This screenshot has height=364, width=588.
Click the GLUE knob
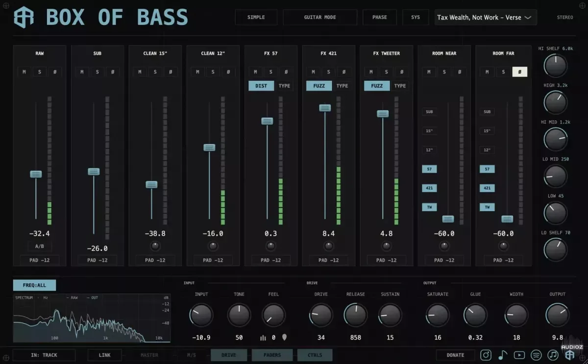(x=475, y=315)
